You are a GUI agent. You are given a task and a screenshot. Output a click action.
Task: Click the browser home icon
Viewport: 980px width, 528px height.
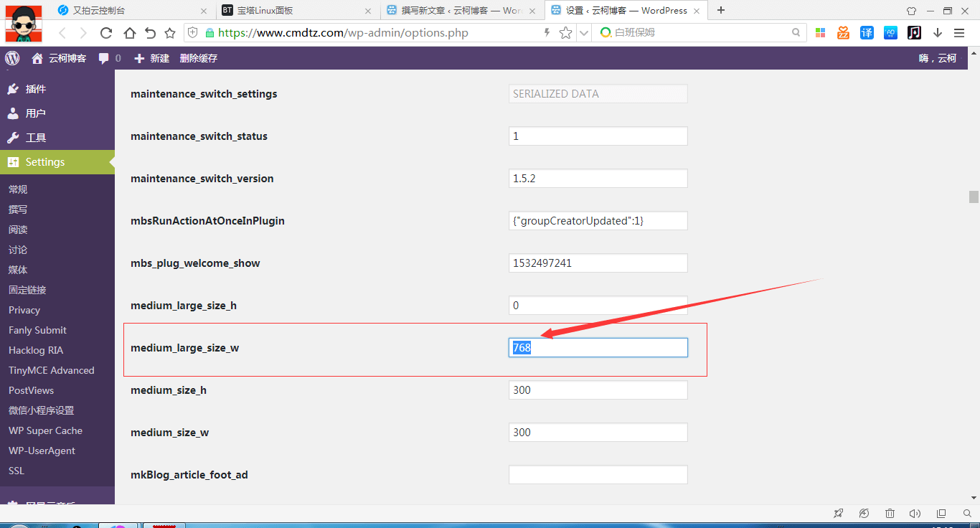coord(129,33)
